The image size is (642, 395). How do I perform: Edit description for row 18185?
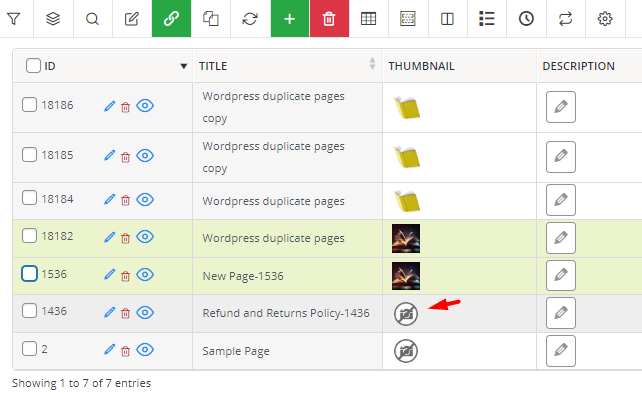pos(561,157)
